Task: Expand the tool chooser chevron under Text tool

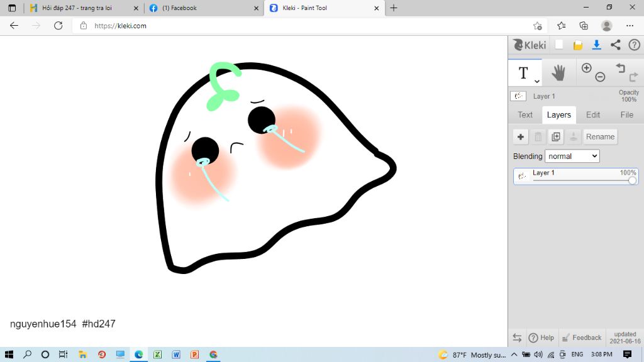Action: pos(536,81)
